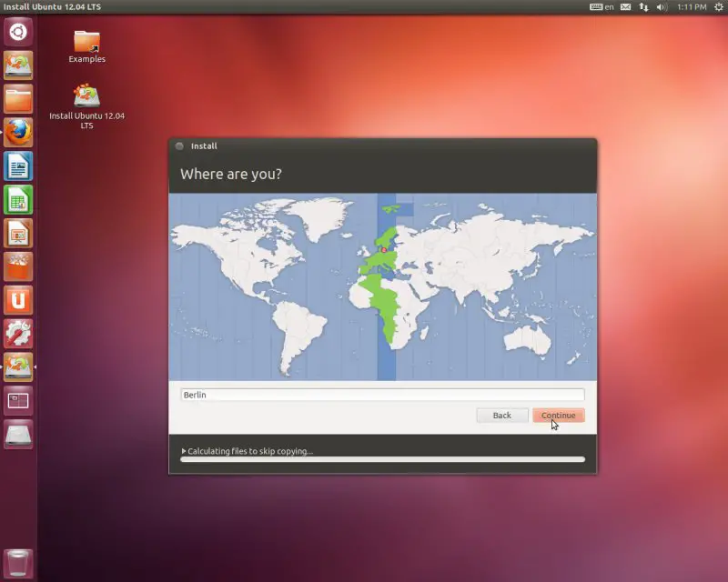Click the red Berlin marker on map
The image size is (728, 582).
click(384, 250)
